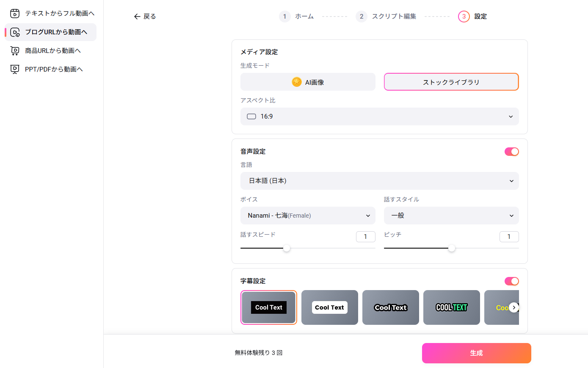Click the step 1 ホーム circle icon

pos(284,17)
